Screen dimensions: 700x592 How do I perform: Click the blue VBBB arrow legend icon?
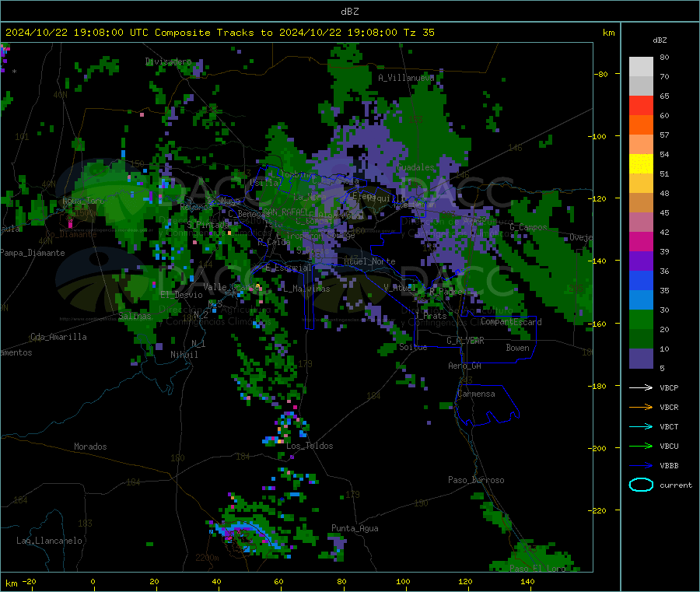pos(641,466)
